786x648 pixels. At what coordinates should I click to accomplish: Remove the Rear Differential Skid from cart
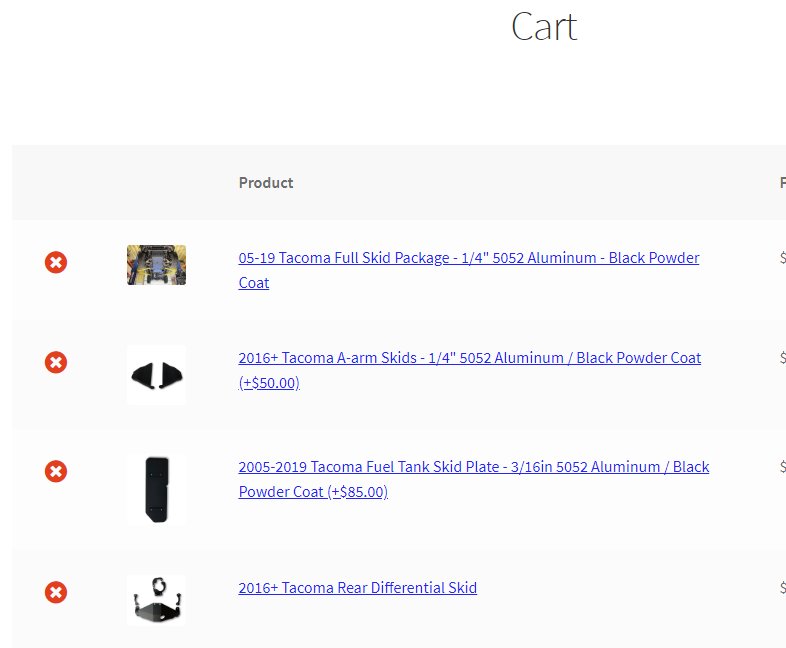(56, 592)
